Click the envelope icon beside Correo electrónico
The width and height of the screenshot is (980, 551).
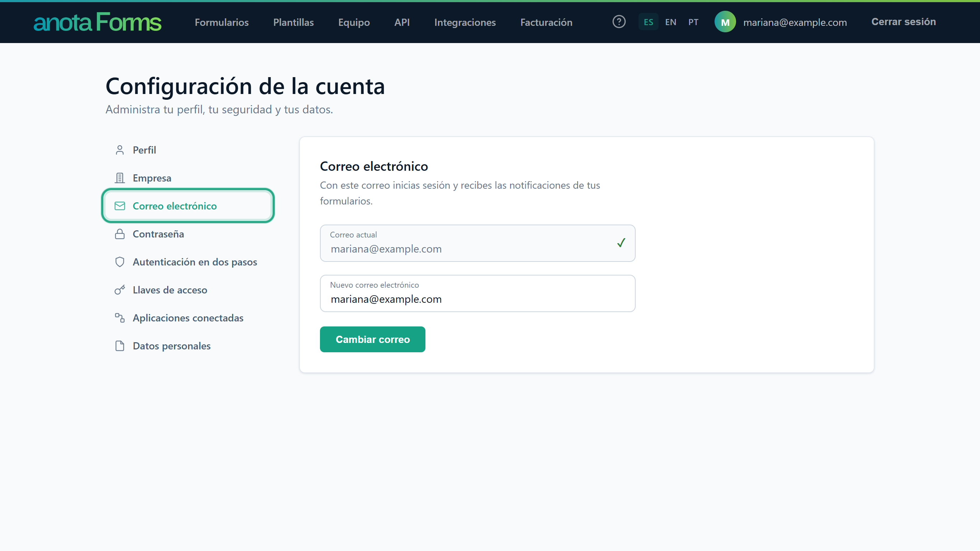click(119, 206)
